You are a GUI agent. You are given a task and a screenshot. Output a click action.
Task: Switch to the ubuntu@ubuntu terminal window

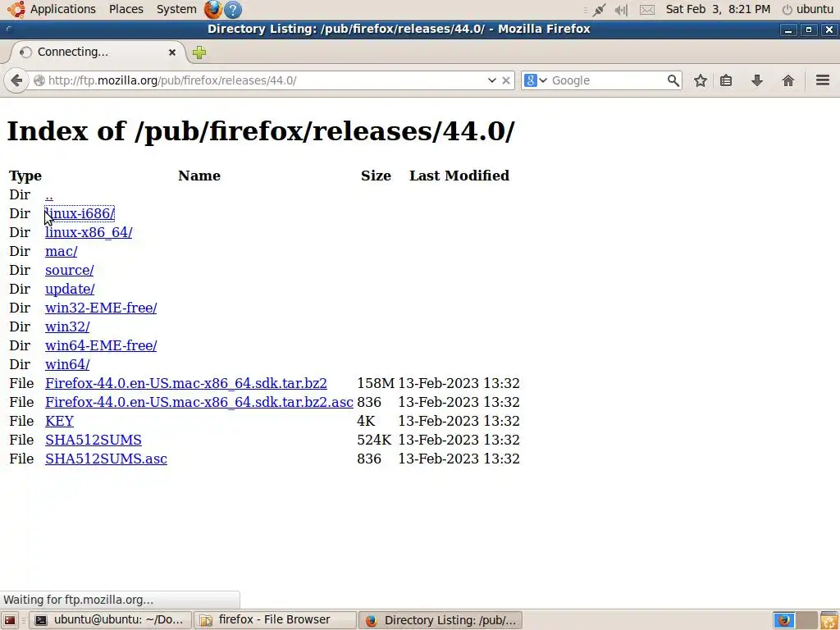pos(110,620)
